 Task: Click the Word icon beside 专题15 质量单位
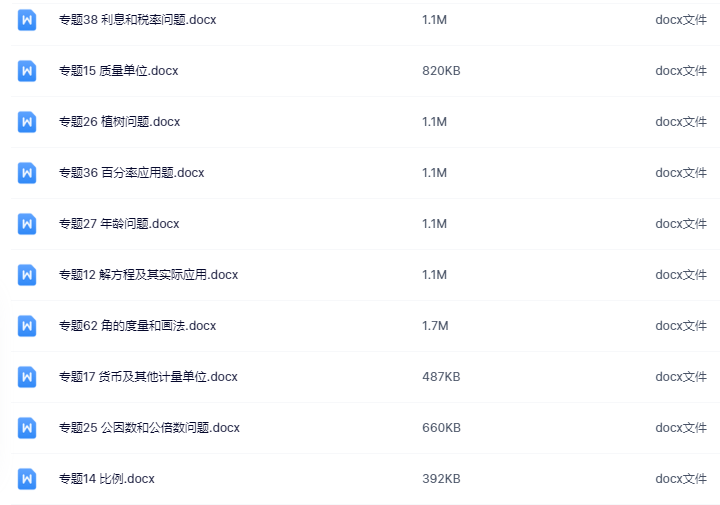tap(27, 71)
